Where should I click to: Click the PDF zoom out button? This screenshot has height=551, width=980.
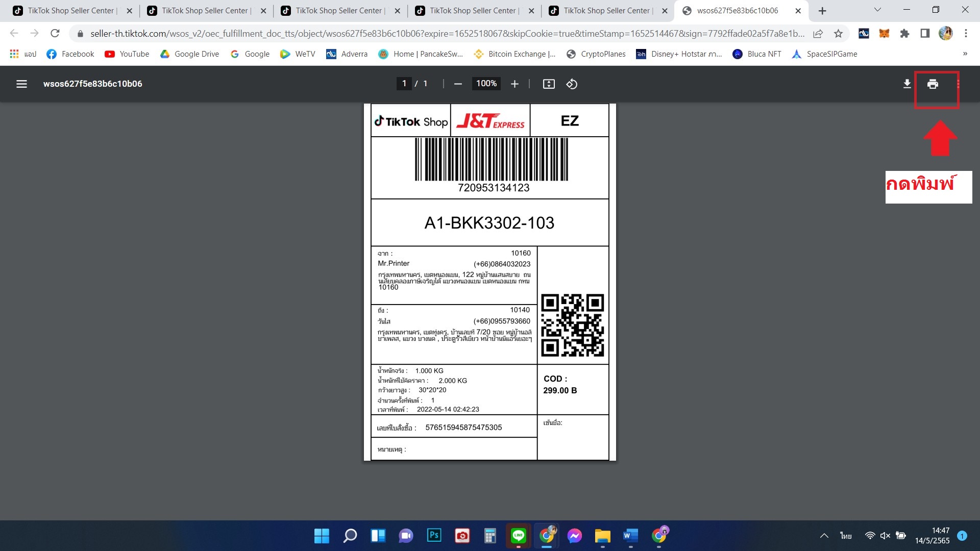[458, 84]
